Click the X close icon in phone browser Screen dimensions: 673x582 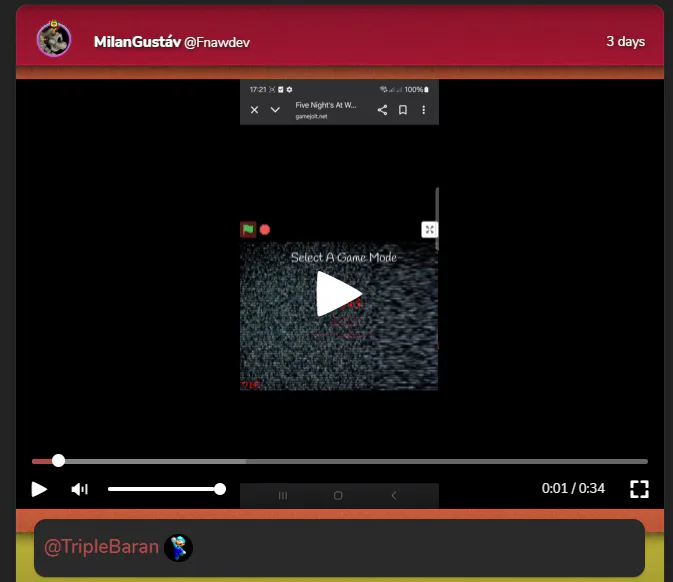click(255, 110)
